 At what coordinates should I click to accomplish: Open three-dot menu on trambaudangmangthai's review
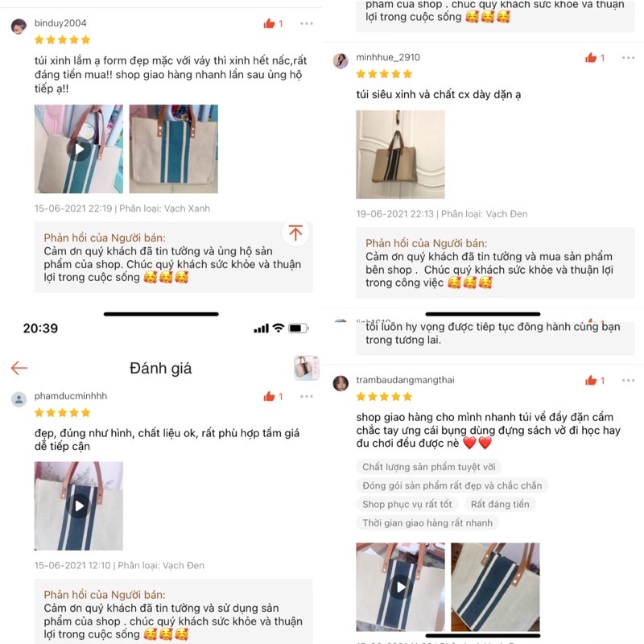[x=628, y=381]
